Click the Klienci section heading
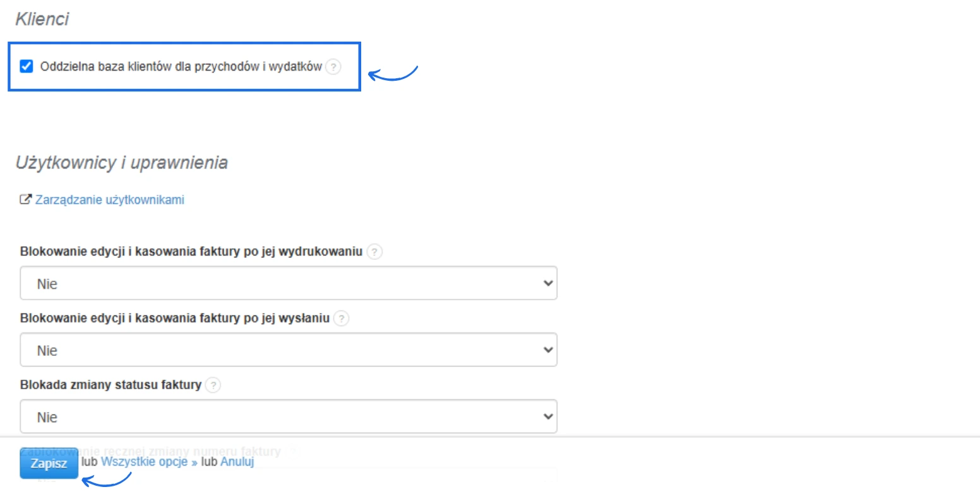This screenshot has width=980, height=499. (42, 19)
